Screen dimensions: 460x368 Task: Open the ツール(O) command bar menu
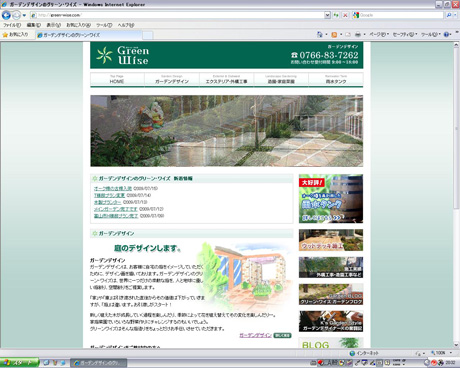[431, 34]
